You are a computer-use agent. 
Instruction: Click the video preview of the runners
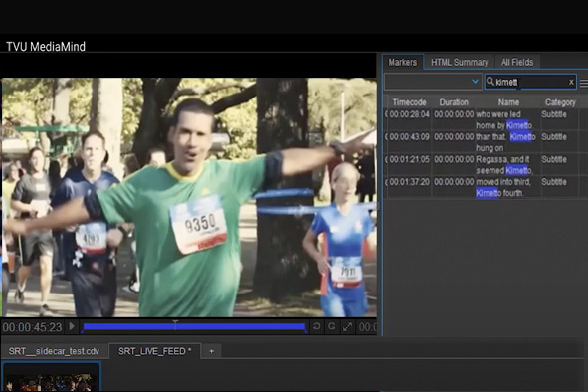coord(189,197)
